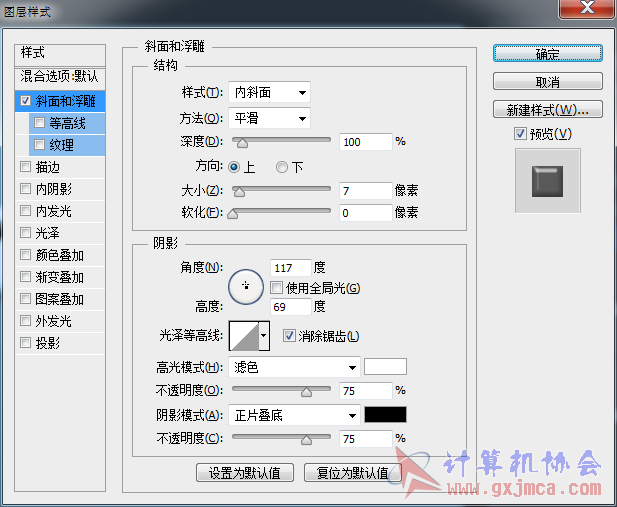This screenshot has height=507, width=617.
Task: Enable the 内发光 checkbox
Action: point(26,211)
